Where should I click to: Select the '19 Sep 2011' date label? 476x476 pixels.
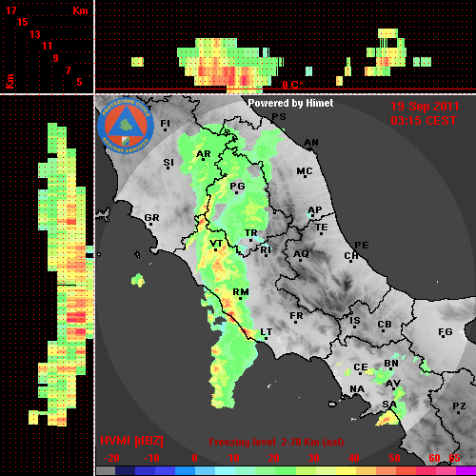click(x=425, y=107)
